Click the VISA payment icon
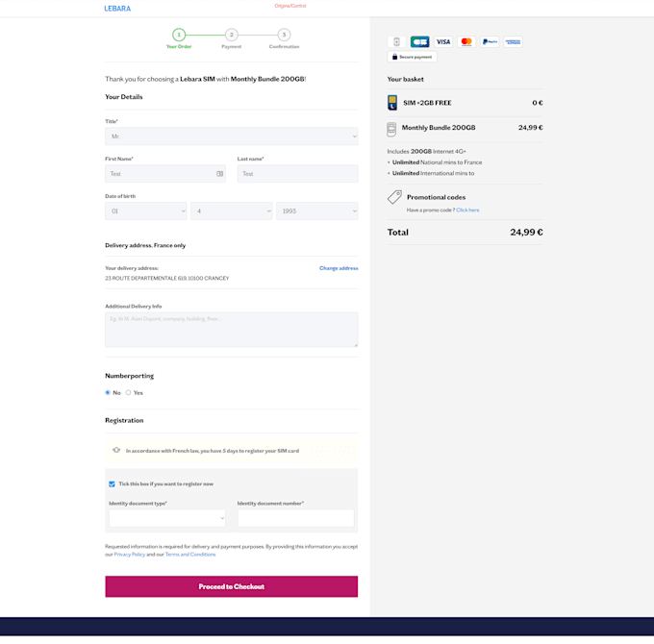This screenshot has height=644, width=654. coord(443,41)
